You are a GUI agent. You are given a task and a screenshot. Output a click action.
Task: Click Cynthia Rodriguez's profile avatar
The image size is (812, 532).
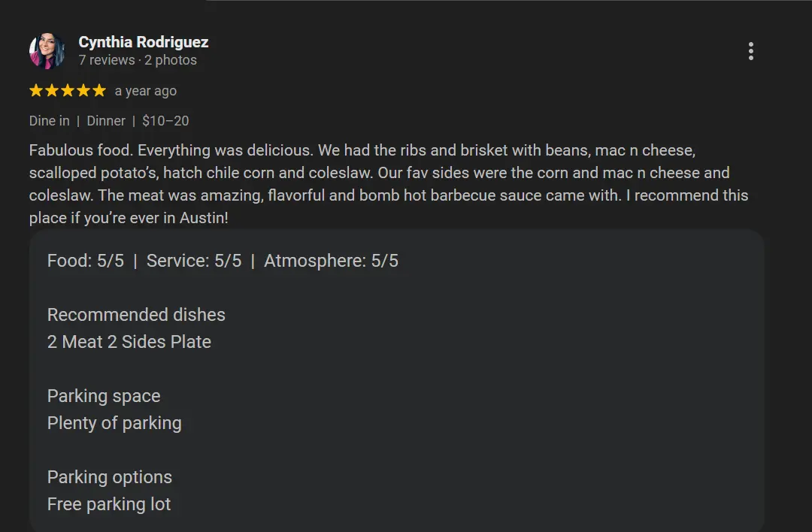point(47,51)
